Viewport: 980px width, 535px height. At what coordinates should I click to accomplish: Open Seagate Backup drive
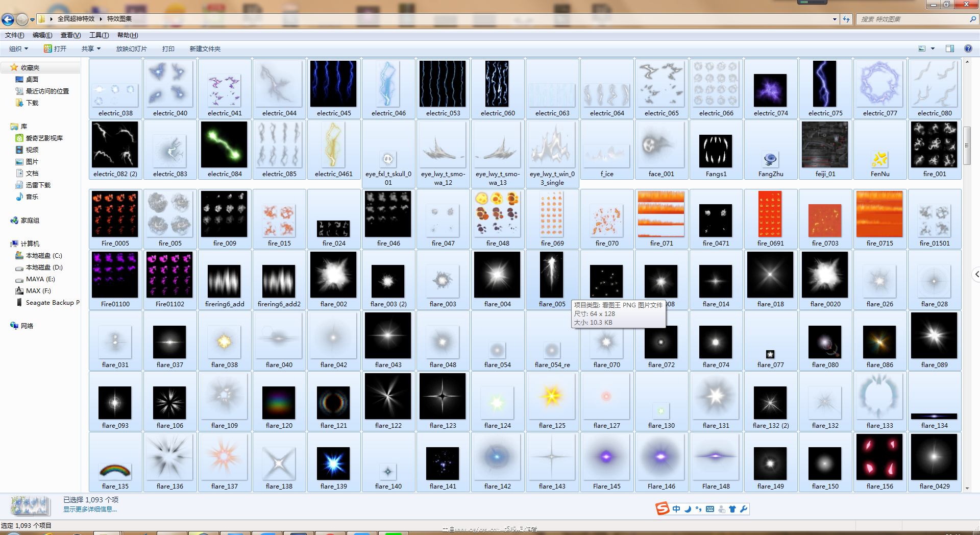52,303
